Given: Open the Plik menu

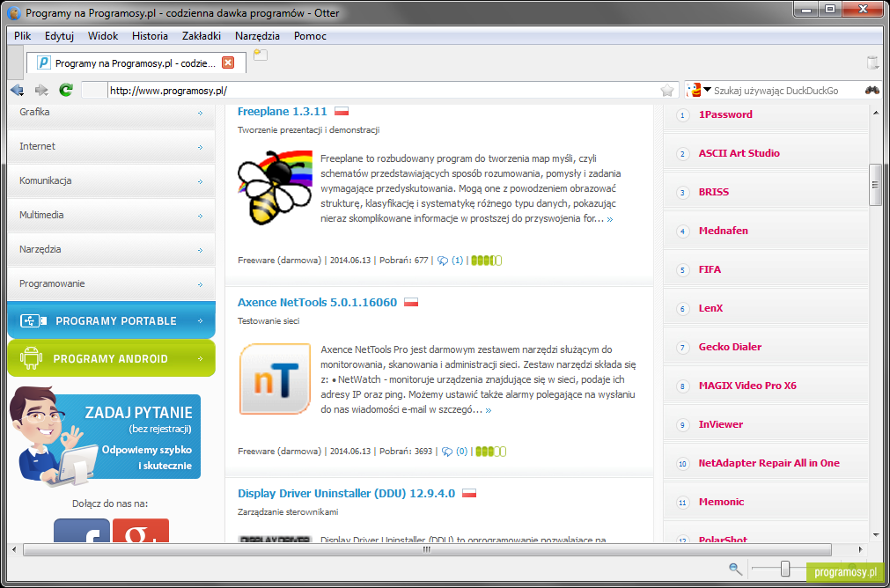Looking at the screenshot, I should coord(23,36).
